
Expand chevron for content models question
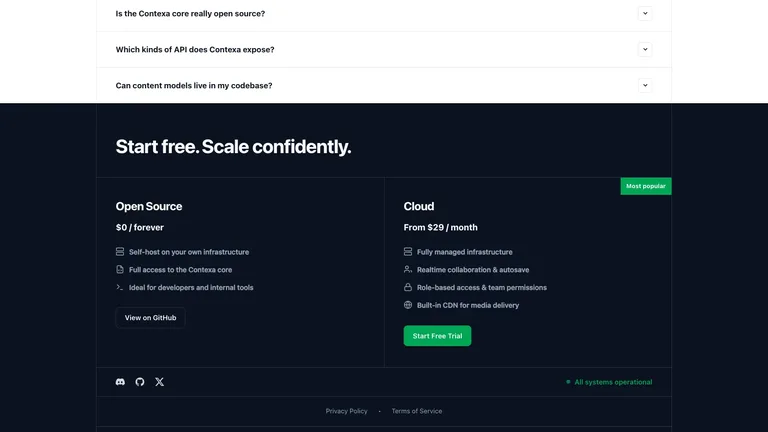click(x=645, y=85)
